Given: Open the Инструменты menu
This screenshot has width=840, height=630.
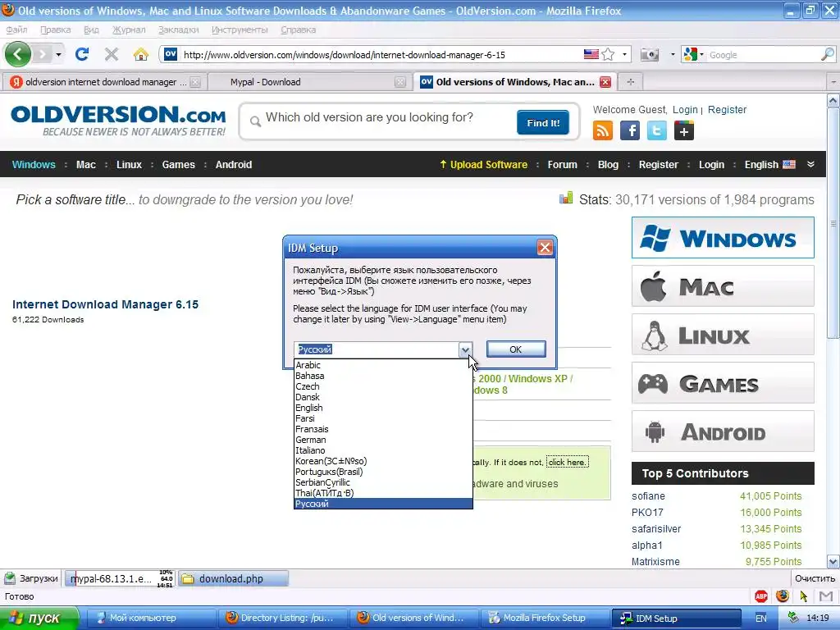Looking at the screenshot, I should coord(240,30).
